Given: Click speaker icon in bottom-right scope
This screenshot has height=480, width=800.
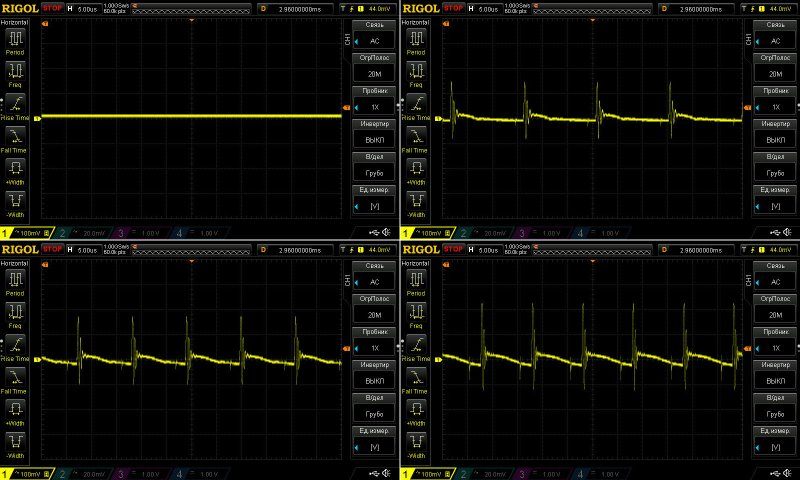Looking at the screenshot, I should point(788,473).
